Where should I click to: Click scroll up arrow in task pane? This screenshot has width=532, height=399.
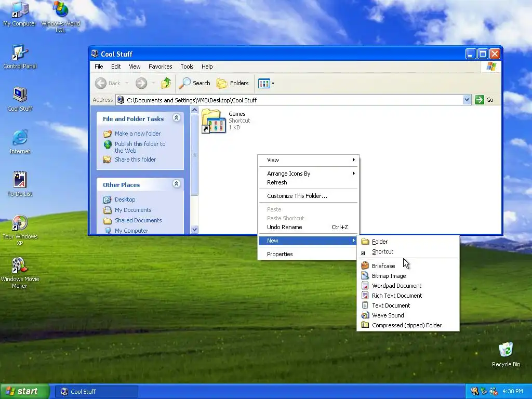click(x=194, y=110)
